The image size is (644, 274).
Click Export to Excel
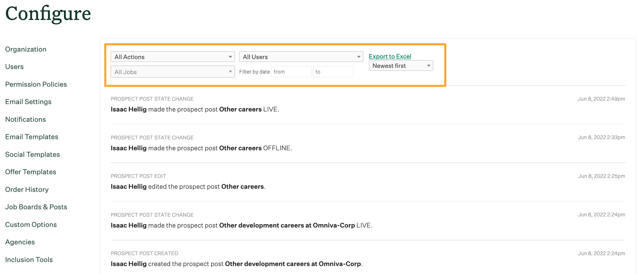[390, 56]
